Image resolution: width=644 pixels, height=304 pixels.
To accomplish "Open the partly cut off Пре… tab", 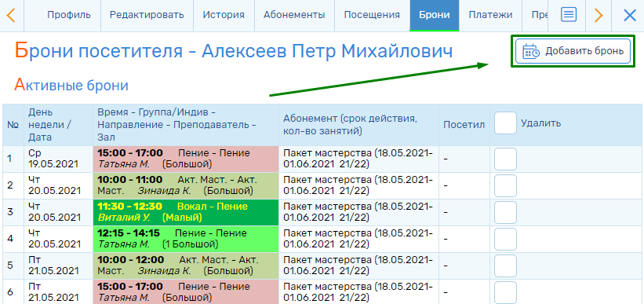I will (535, 16).
